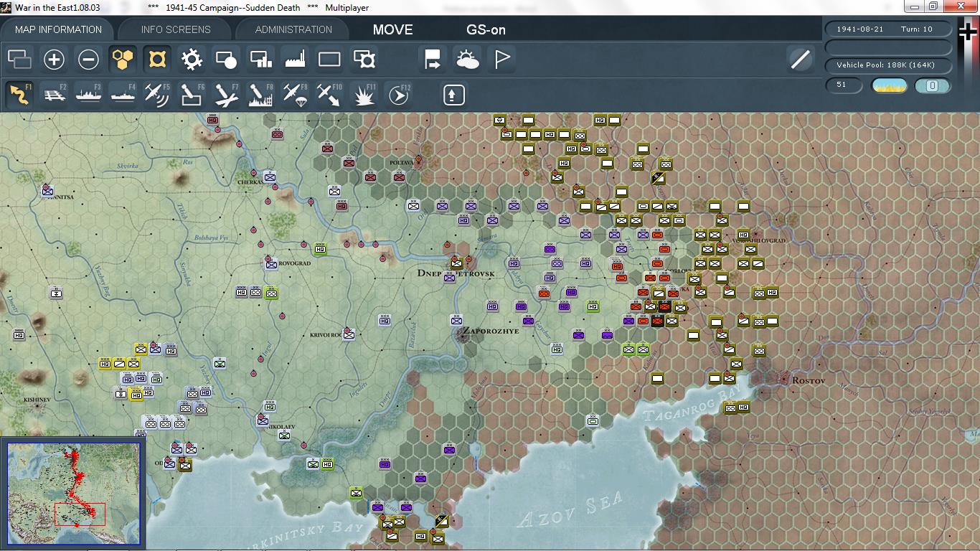Click the weather display cloud icon

pyautogui.click(x=468, y=59)
